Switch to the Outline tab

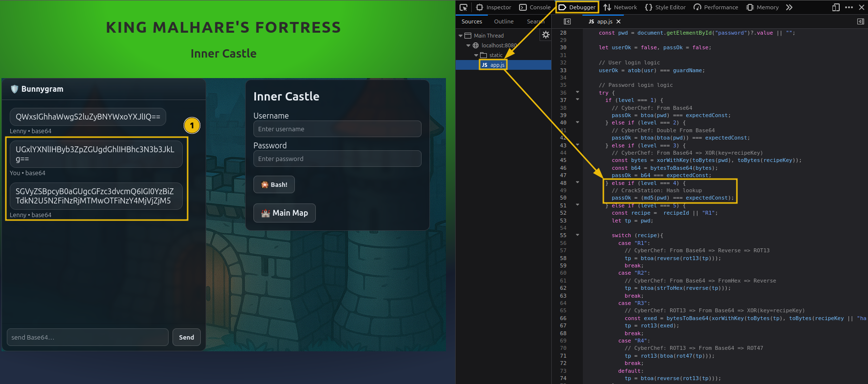click(503, 21)
